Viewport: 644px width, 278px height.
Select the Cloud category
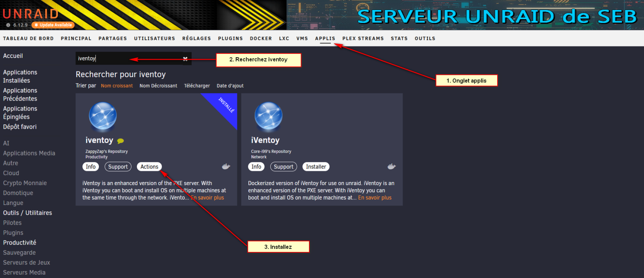pos(11,173)
